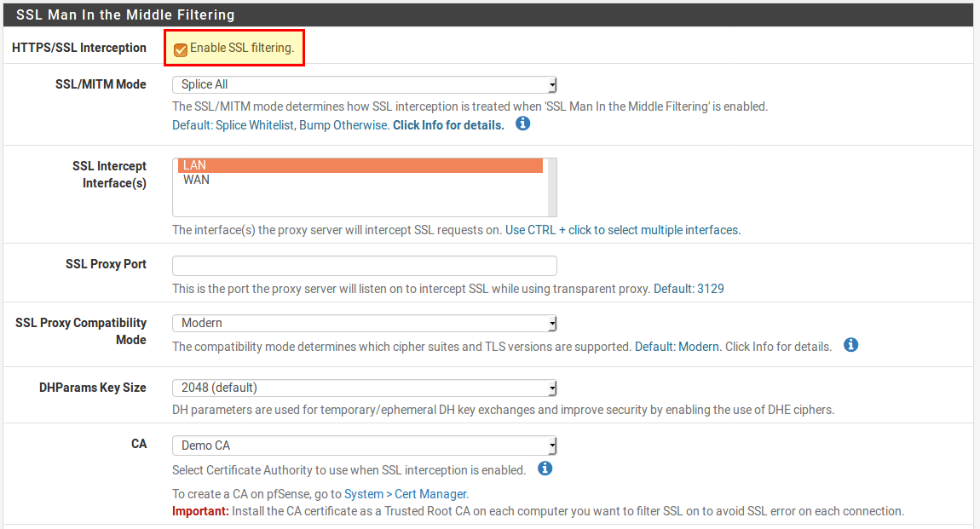
Task: Open the CA dropdown showing Demo CA
Action: [x=364, y=446]
